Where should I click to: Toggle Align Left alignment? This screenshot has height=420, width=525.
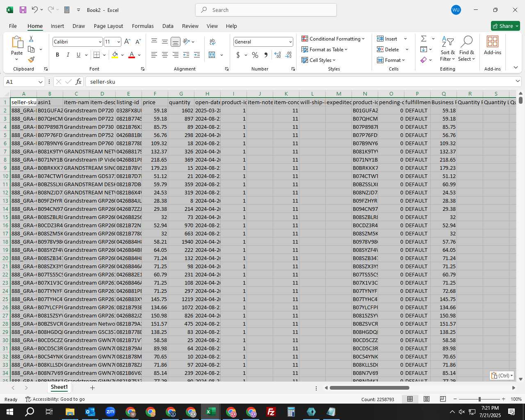[x=154, y=55]
